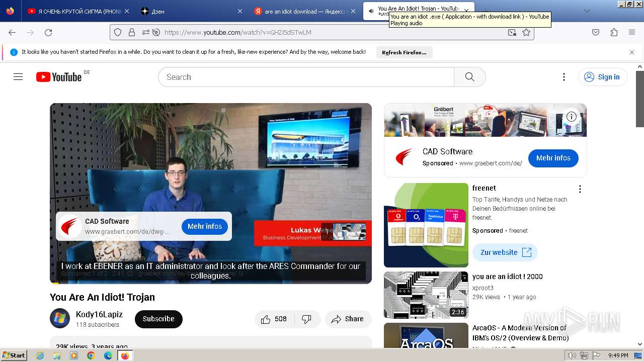Click Refresh Firefox button
644x362 pixels.
pos(404,52)
